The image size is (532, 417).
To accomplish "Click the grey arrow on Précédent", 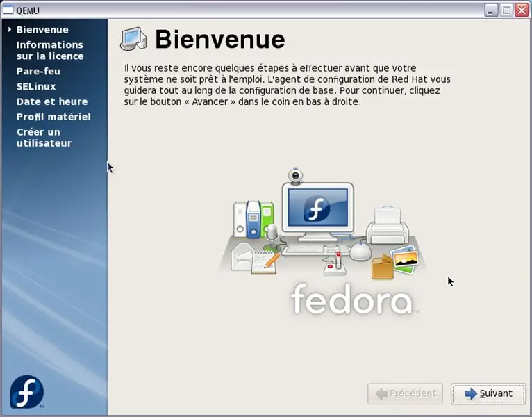I will (x=382, y=393).
